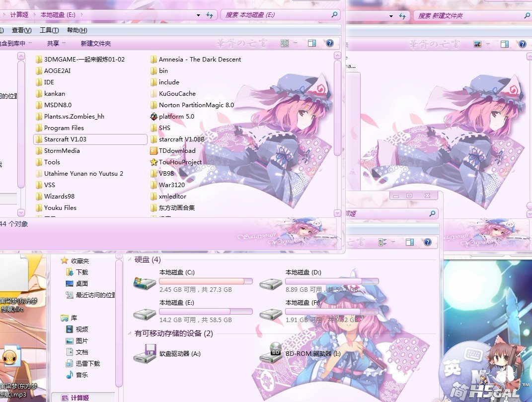The image size is (532, 402).
Task: Open help in the E: window toolbar
Action: click(329, 43)
